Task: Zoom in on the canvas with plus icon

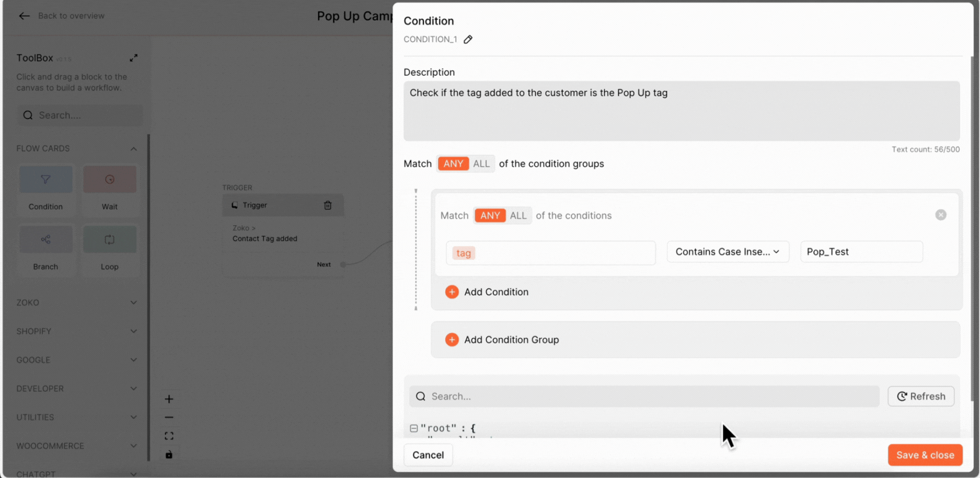Action: [x=169, y=399]
